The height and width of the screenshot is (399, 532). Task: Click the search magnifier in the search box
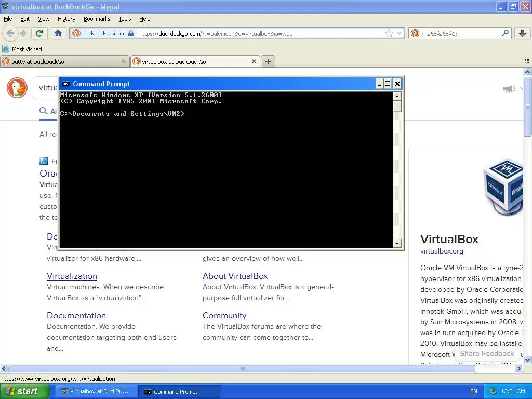pyautogui.click(x=505, y=33)
